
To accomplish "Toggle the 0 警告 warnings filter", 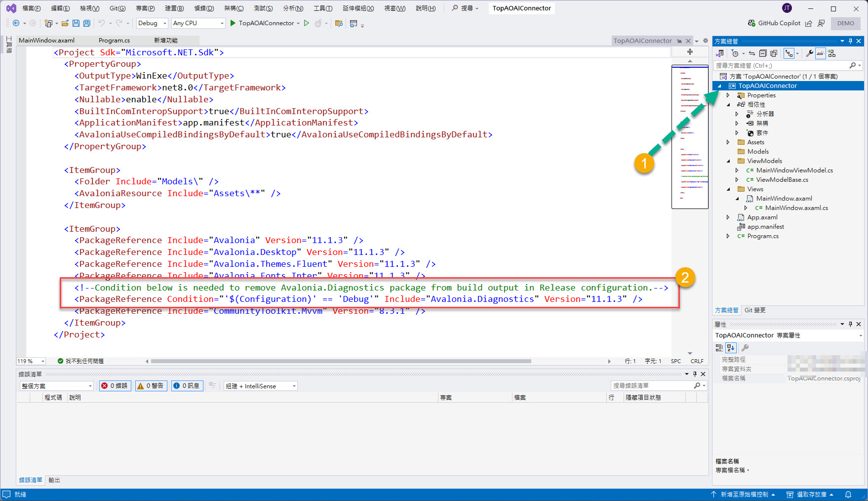I will [151, 386].
